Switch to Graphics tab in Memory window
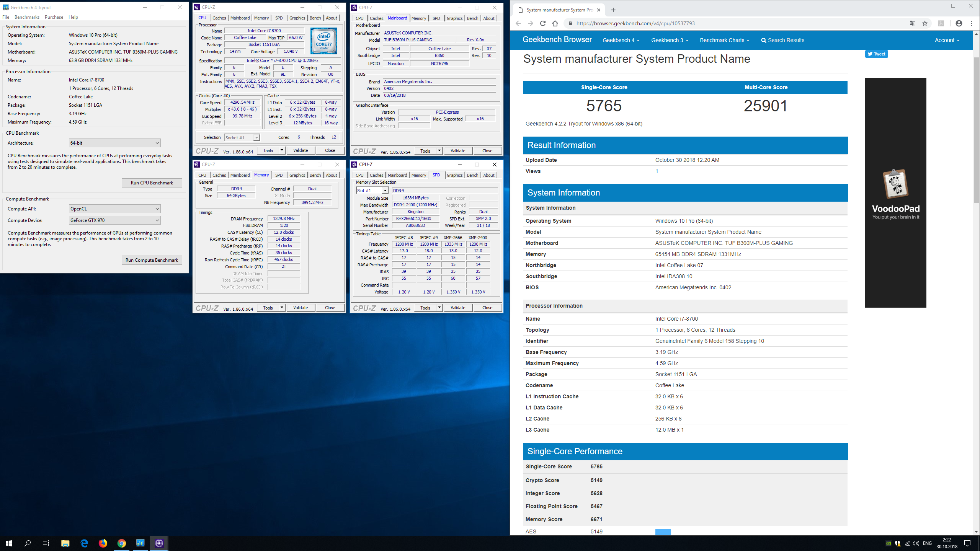980x551 pixels. click(297, 175)
